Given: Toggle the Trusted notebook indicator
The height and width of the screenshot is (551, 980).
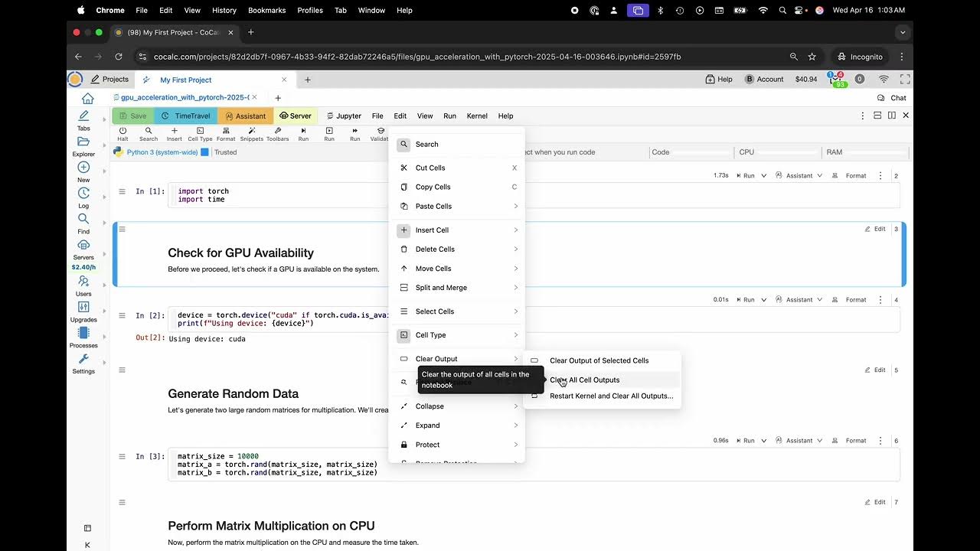Looking at the screenshot, I should click(x=225, y=152).
